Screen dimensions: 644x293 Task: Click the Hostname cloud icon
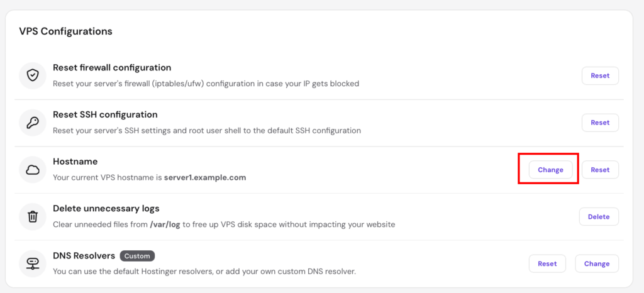[33, 170]
